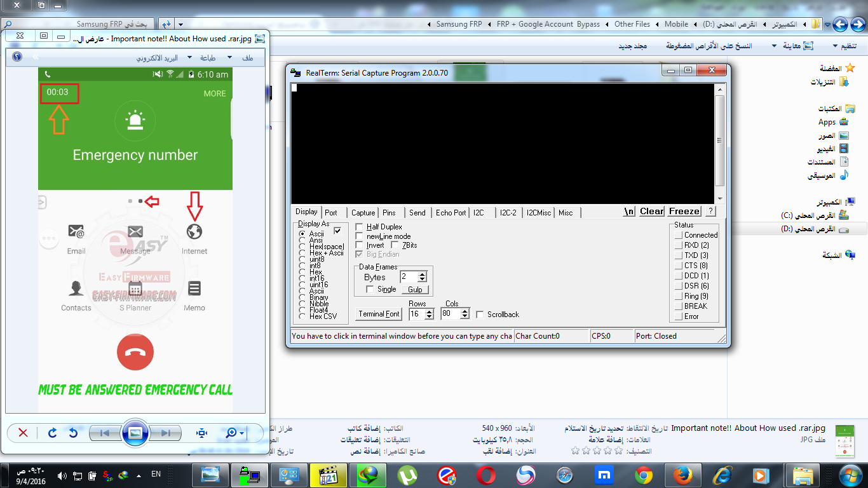The image size is (868, 488).
Task: Select the Ansi display radio button
Action: click(x=302, y=240)
